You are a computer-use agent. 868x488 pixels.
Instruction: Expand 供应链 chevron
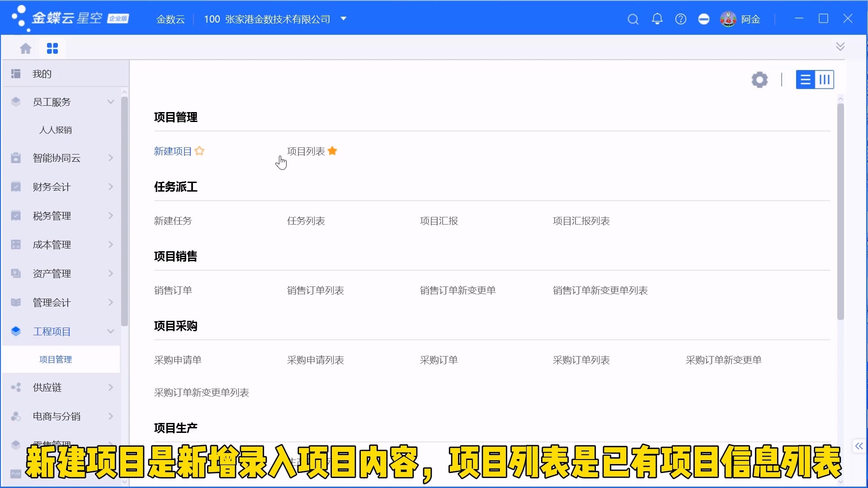click(111, 388)
